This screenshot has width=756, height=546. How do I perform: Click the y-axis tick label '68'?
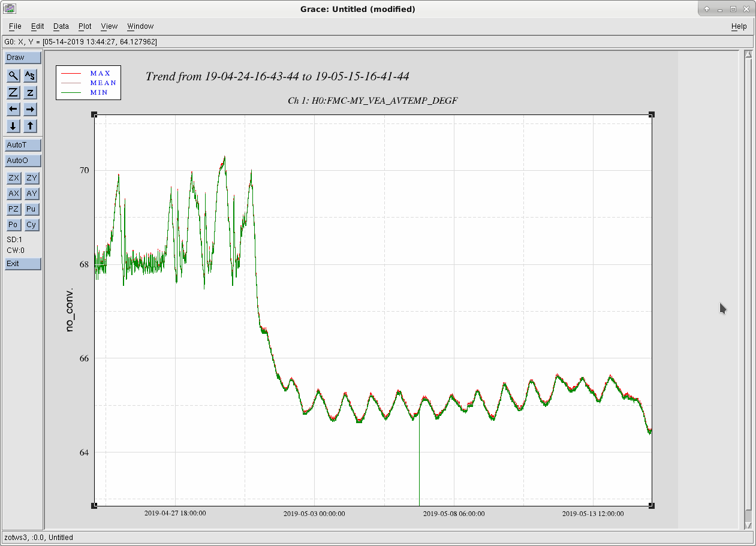84,264
